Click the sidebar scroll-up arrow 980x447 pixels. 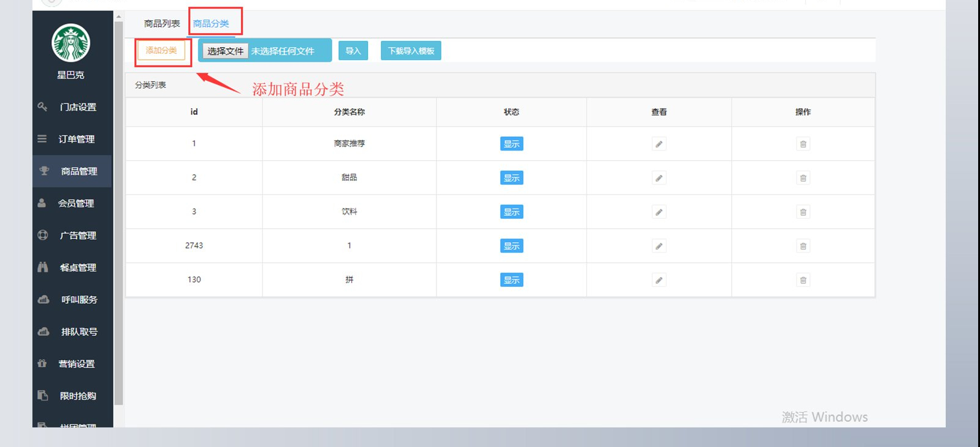click(119, 17)
